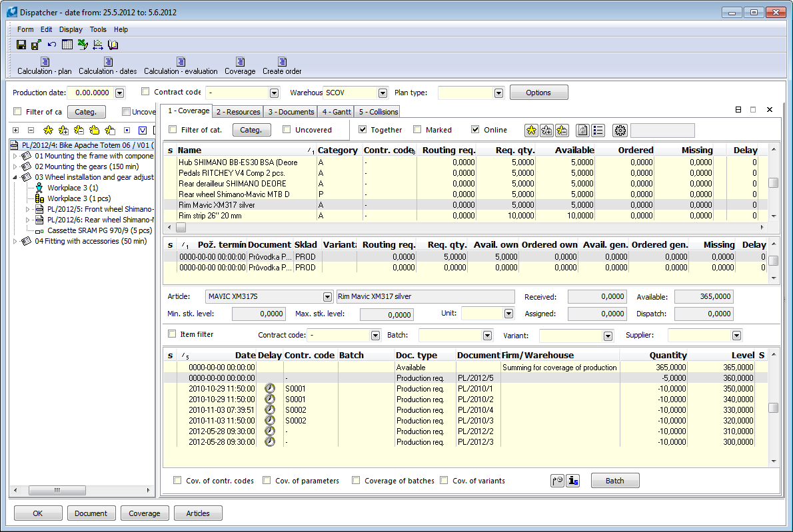Click the tile-horizontally panel icon
The image size is (793, 532).
click(738, 110)
